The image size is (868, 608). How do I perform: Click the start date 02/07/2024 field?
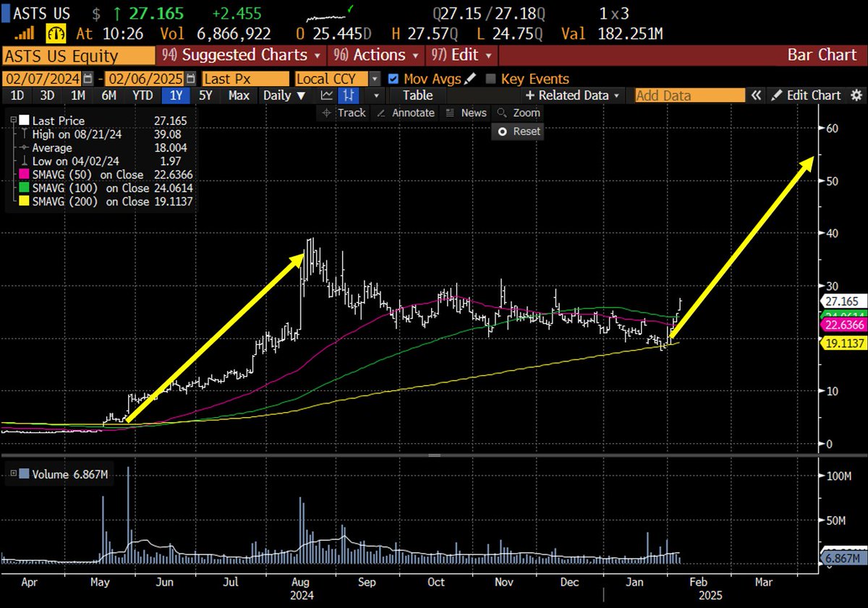(x=43, y=79)
